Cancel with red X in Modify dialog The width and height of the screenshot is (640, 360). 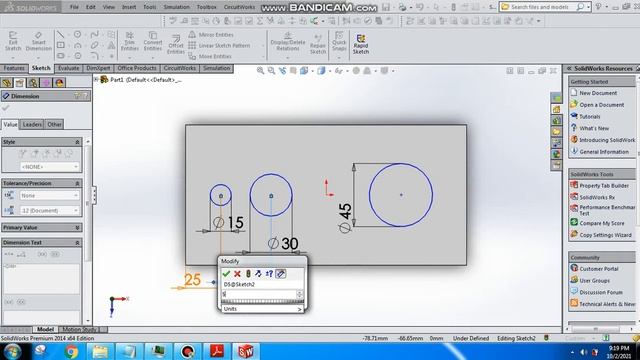point(237,273)
